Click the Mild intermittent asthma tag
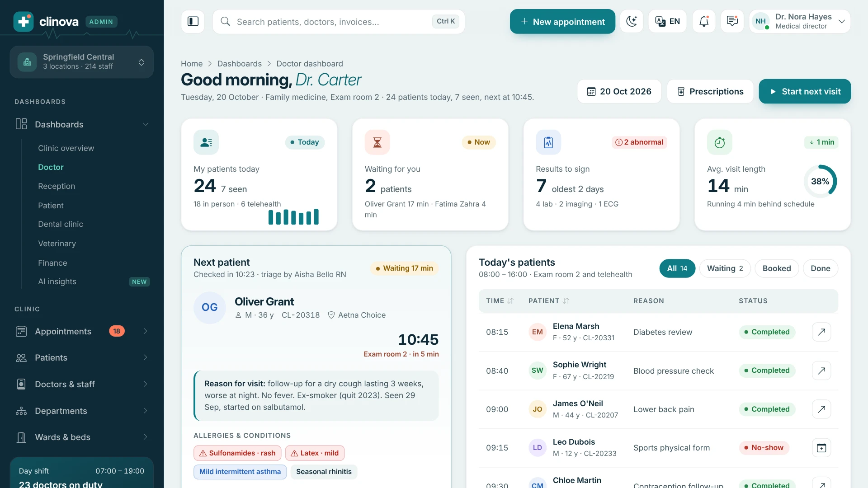 pyautogui.click(x=240, y=472)
